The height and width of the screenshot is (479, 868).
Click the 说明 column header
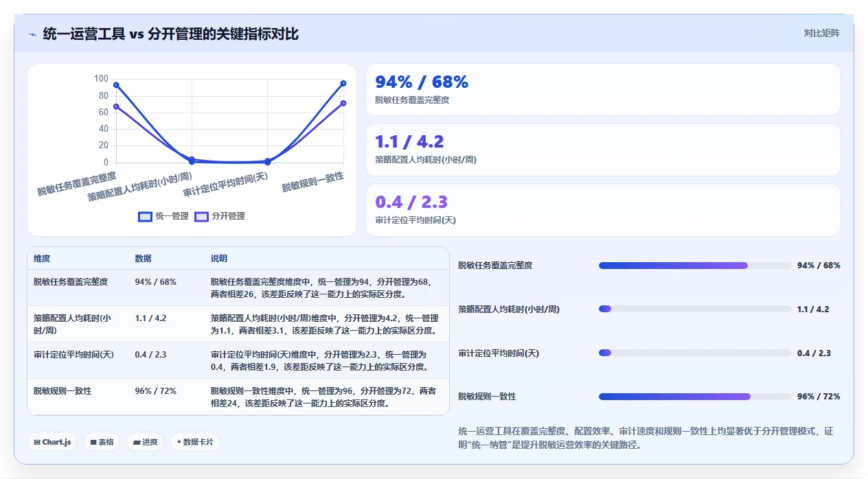pos(219,259)
